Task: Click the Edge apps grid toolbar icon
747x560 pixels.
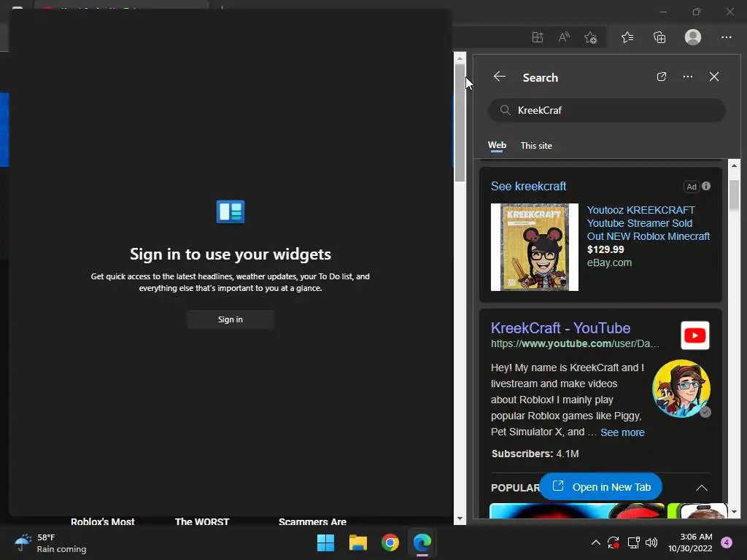Action: click(x=538, y=37)
